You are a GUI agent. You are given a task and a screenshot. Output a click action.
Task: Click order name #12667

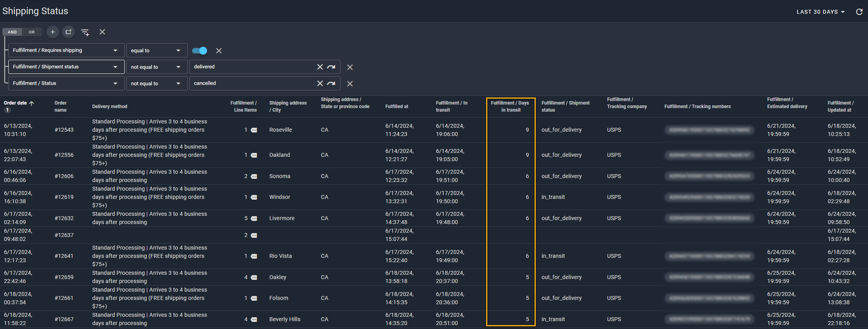click(64, 319)
